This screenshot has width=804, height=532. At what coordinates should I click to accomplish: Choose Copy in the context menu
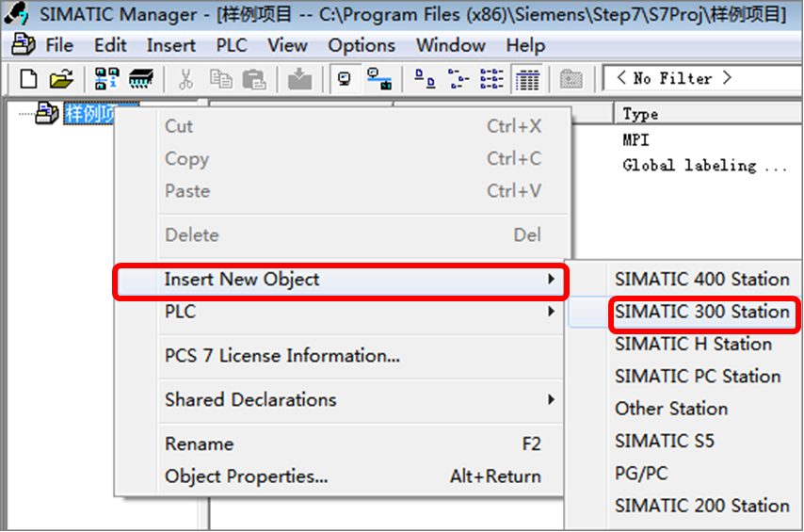(x=341, y=158)
